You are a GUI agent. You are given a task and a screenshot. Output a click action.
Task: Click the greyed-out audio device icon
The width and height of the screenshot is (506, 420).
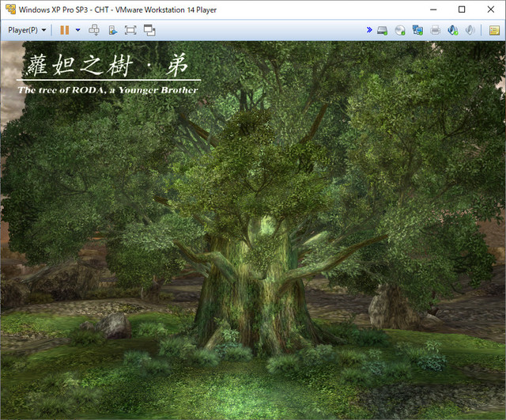click(470, 30)
